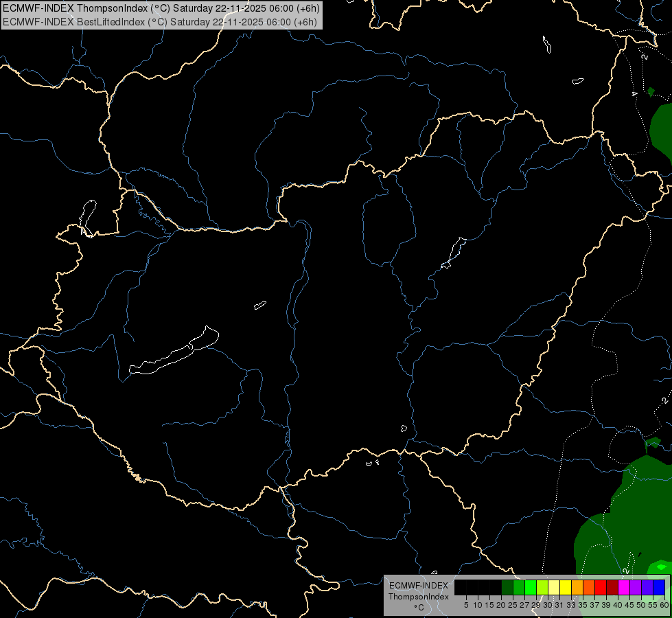Click the 'ThompsonIndex' label in the legend
The image size is (672, 618).
coord(418,597)
